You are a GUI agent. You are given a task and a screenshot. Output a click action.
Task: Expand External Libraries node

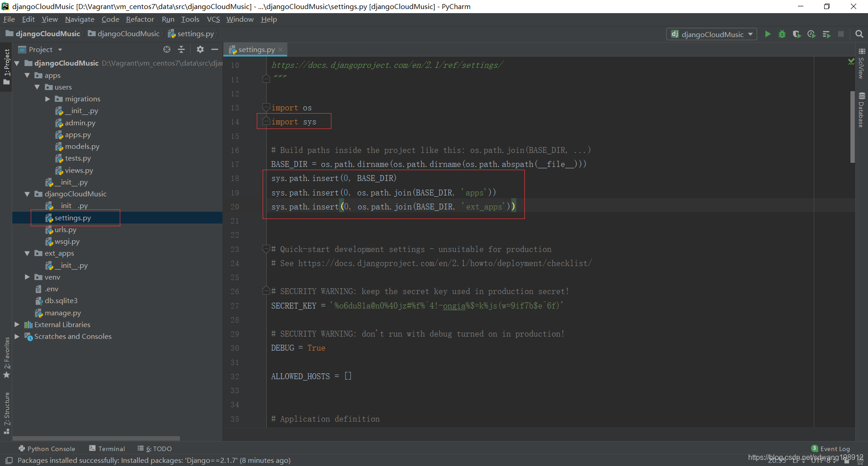17,324
